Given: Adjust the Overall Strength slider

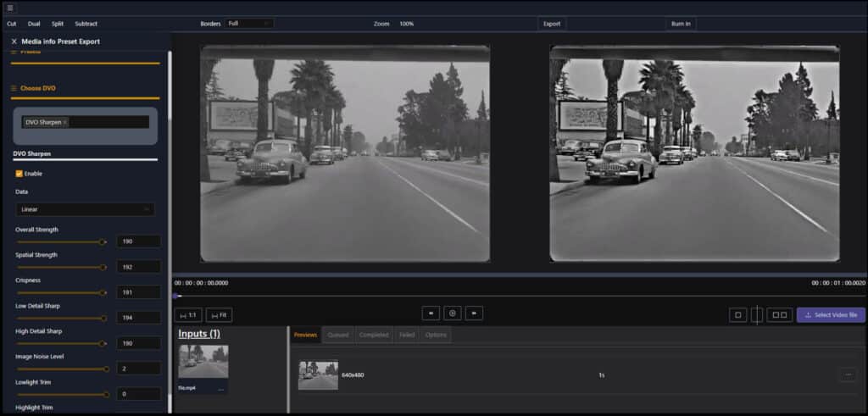Looking at the screenshot, I should 61,241.
